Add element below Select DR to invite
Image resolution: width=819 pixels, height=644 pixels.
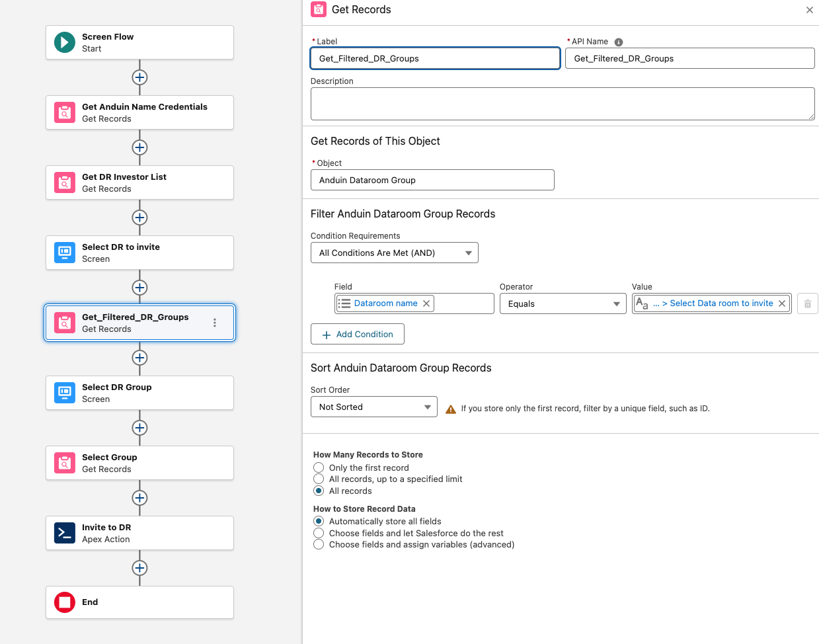click(x=139, y=288)
